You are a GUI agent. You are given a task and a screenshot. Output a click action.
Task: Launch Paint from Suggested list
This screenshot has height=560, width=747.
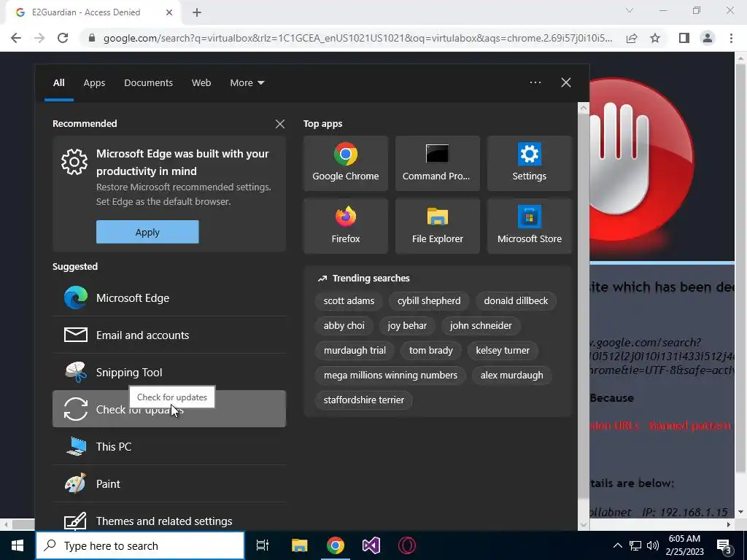169,484
